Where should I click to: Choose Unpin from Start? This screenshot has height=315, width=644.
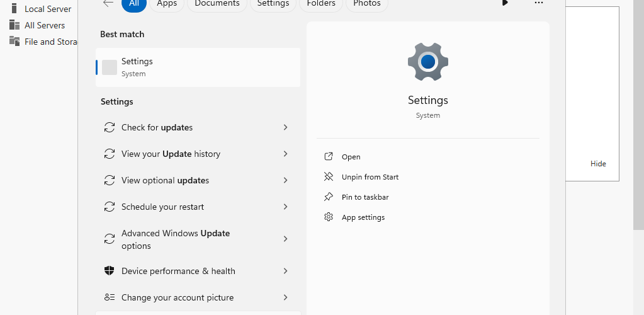(370, 177)
